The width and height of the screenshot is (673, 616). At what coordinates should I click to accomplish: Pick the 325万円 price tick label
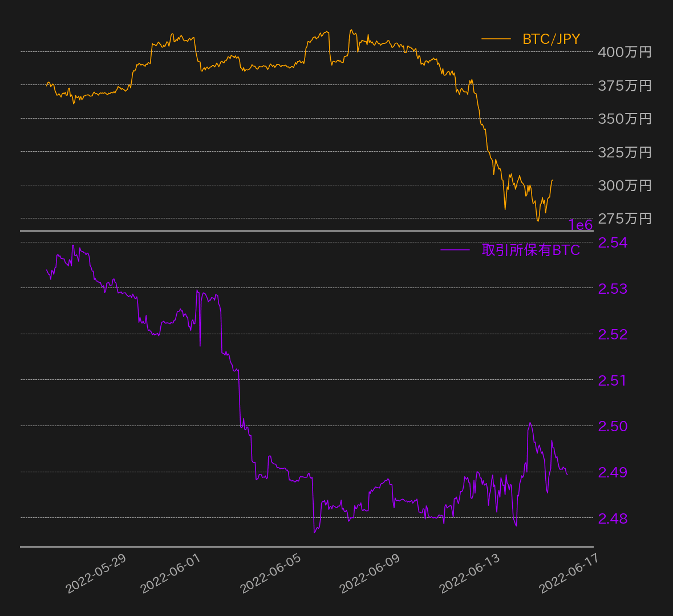click(625, 152)
